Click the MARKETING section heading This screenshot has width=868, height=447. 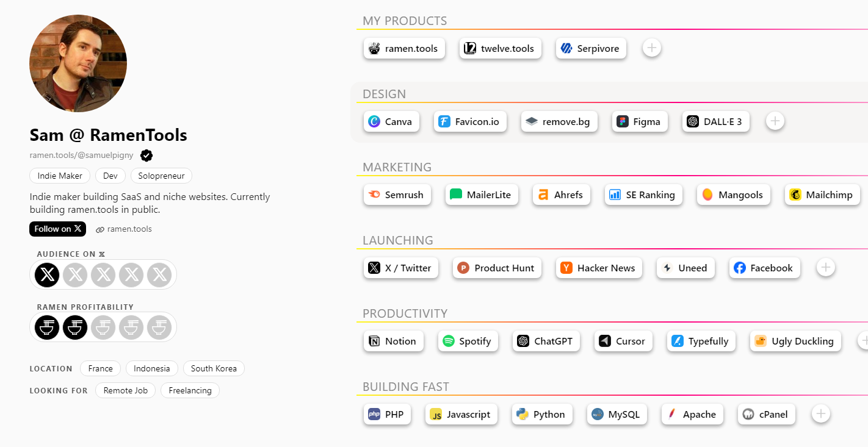[x=397, y=167]
